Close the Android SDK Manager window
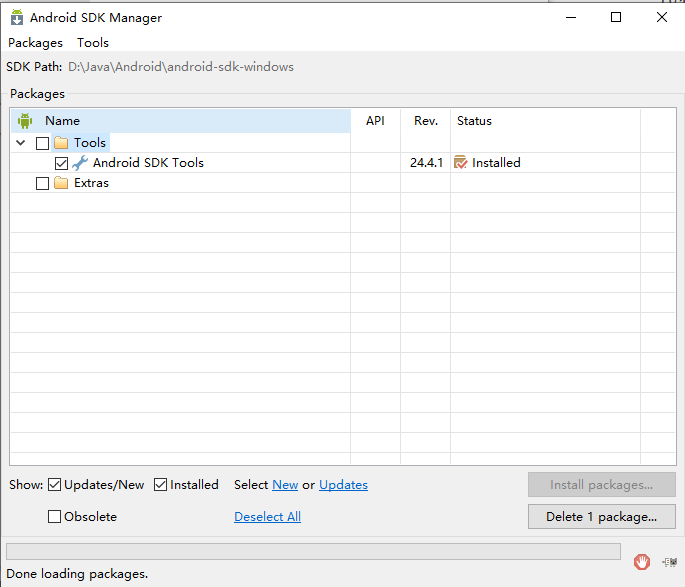The height and width of the screenshot is (587, 685). point(662,17)
